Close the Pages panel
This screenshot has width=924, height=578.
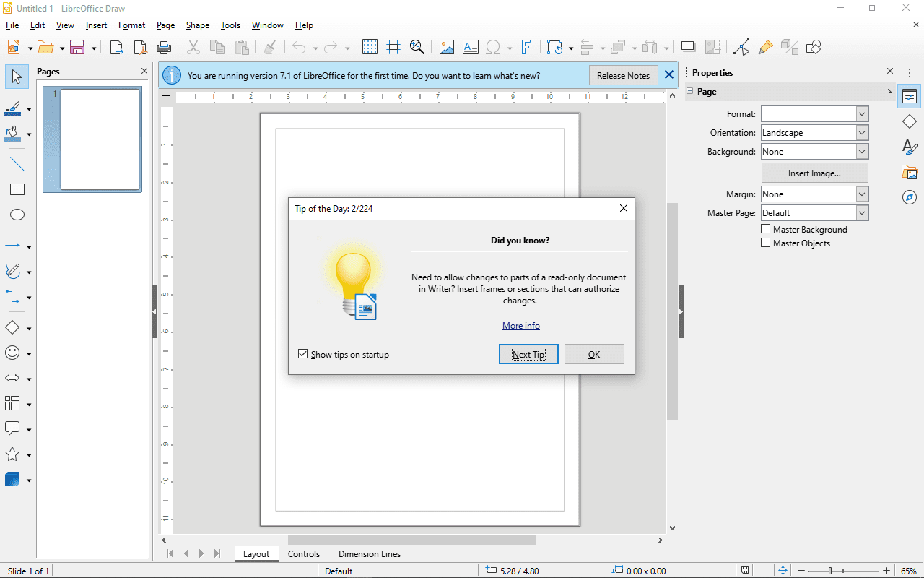pyautogui.click(x=144, y=72)
